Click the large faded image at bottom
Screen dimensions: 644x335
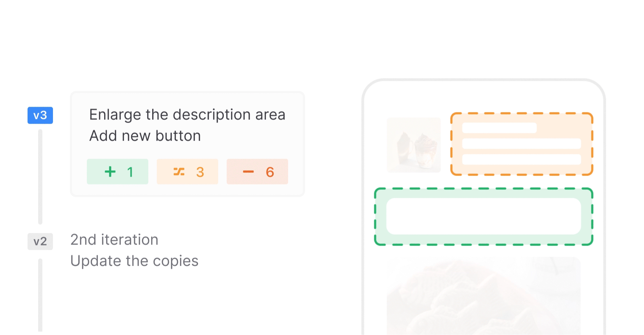484,296
